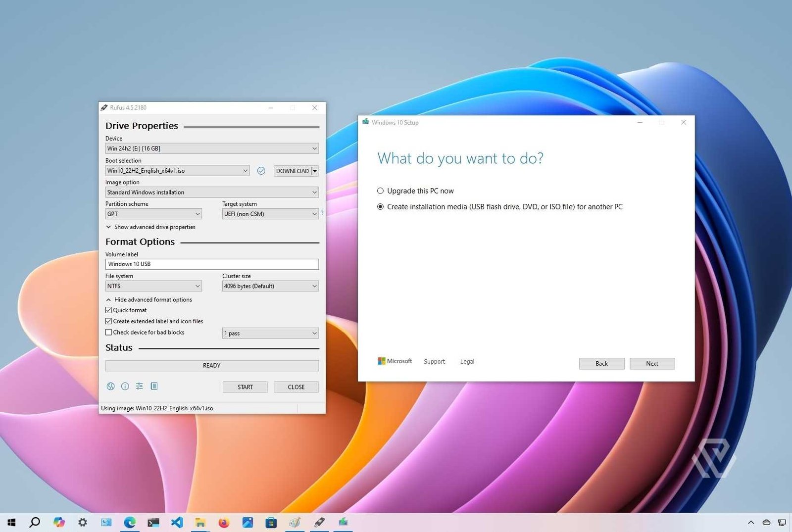
Task: Click the READY status progress bar
Action: coord(211,365)
